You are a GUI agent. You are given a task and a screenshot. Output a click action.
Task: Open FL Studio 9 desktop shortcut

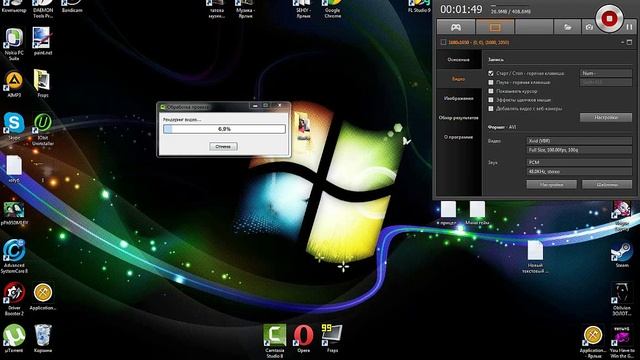click(419, 7)
